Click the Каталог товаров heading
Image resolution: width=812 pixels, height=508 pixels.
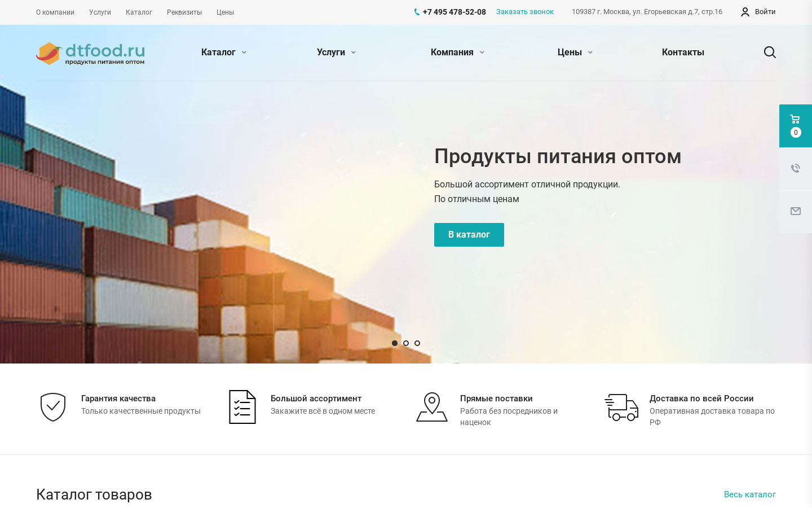(x=94, y=494)
